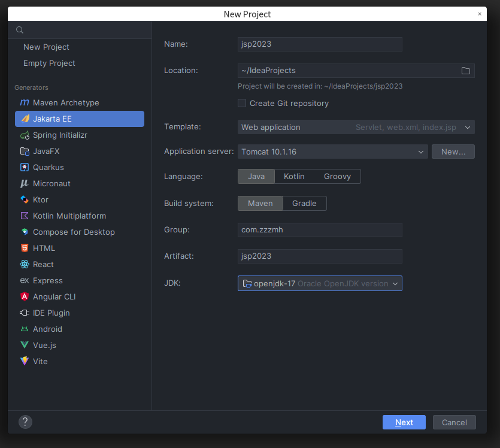Click into the Group text field

(x=320, y=230)
